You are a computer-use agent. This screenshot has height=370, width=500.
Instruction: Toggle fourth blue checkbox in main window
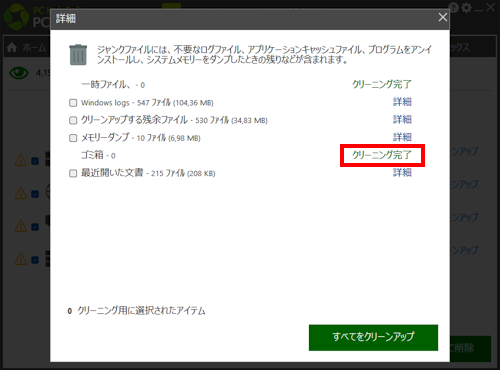pyautogui.click(x=35, y=260)
